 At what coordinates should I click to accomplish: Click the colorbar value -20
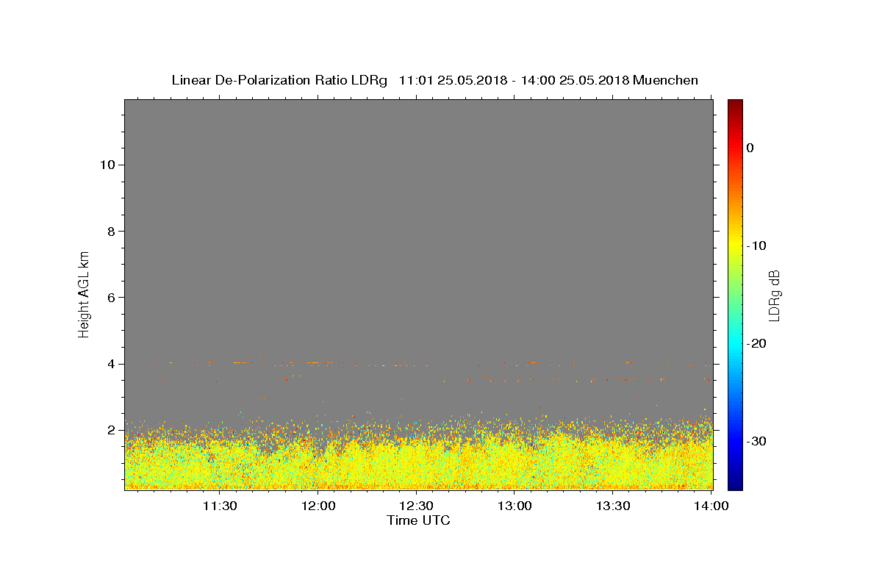tap(757, 343)
